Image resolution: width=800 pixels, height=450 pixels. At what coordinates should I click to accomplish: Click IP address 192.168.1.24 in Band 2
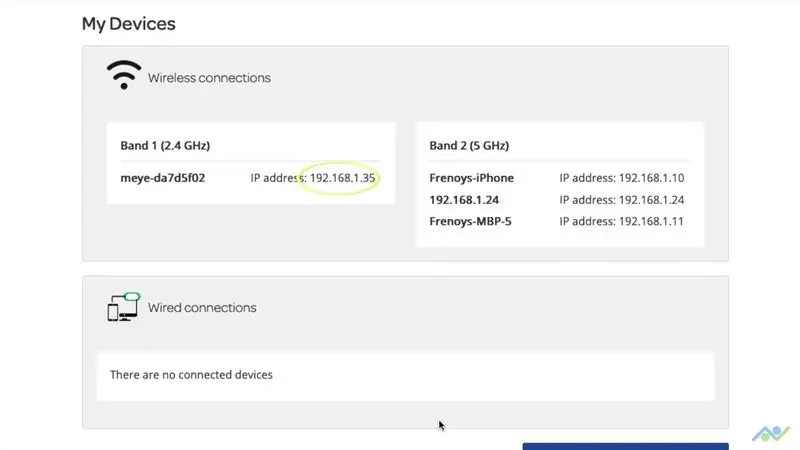[621, 200]
